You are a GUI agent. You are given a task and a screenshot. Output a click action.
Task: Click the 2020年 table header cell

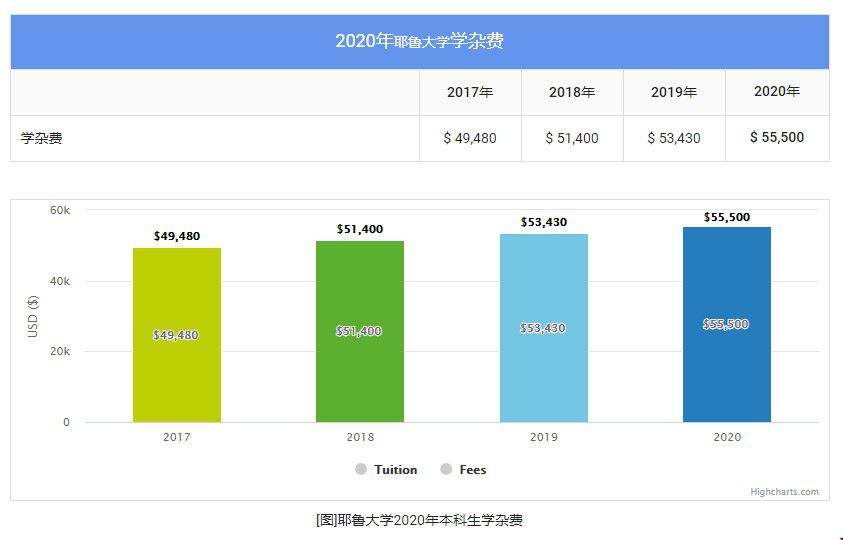pyautogui.click(x=777, y=93)
